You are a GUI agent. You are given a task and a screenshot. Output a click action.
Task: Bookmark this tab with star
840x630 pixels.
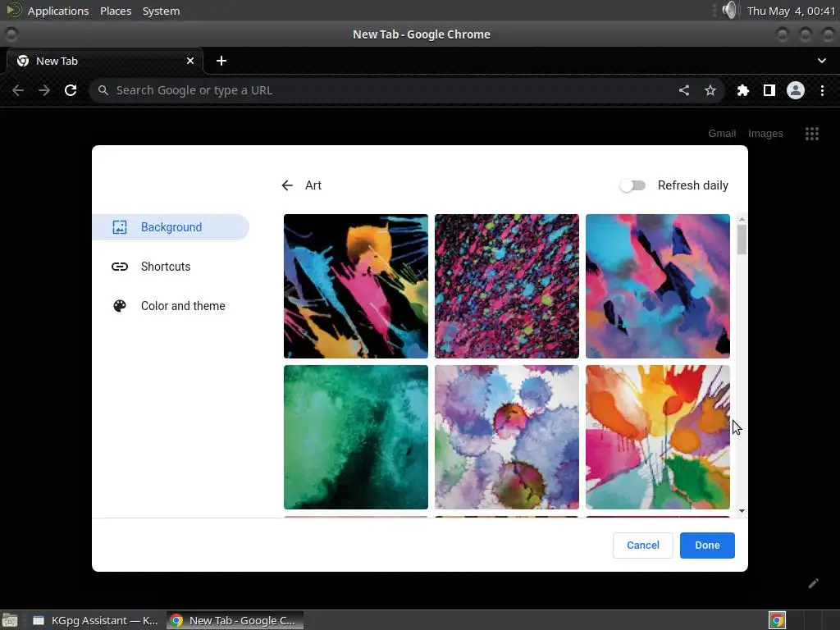(x=710, y=90)
